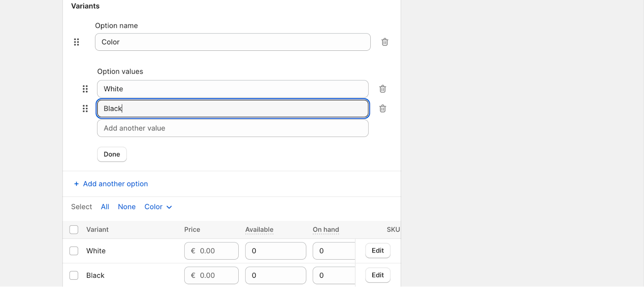Click Add another option link
The width and height of the screenshot is (644, 287).
click(x=115, y=184)
